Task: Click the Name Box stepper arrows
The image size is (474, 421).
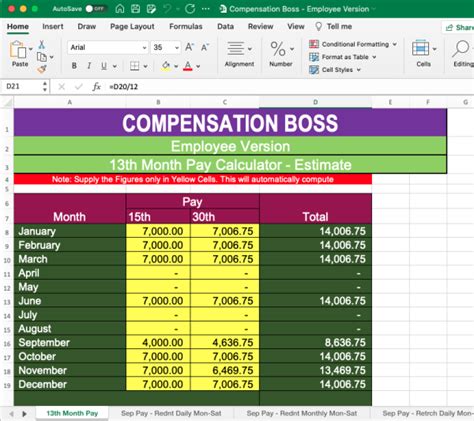Action: tap(45, 86)
